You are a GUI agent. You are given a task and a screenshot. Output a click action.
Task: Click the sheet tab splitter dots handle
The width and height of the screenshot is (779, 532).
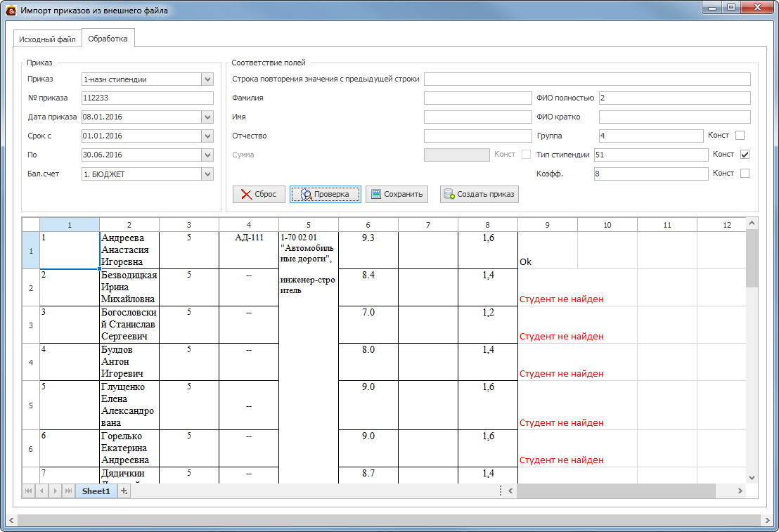coord(500,491)
